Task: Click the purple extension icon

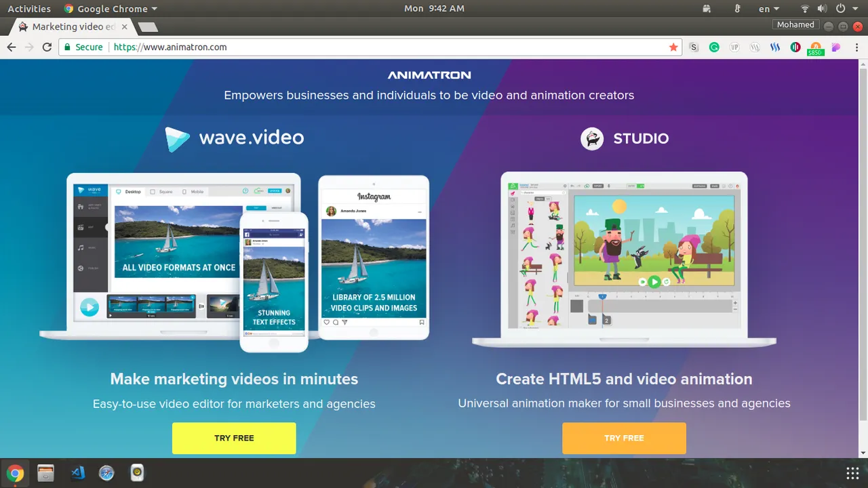Action: pyautogui.click(x=836, y=47)
